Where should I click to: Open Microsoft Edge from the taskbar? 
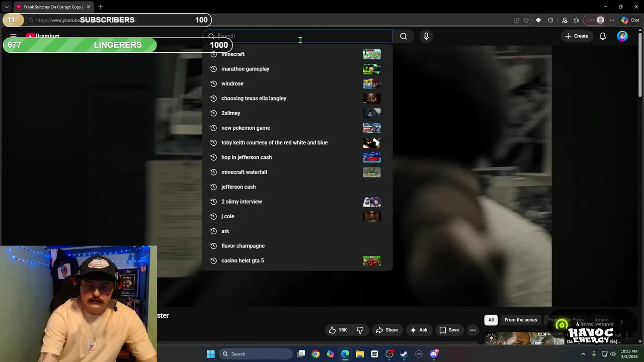click(345, 354)
